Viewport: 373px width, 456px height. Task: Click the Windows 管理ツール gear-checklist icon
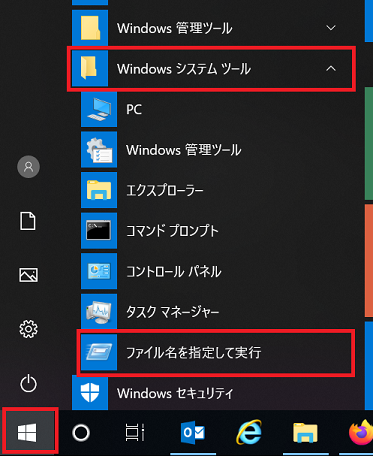[x=99, y=150]
